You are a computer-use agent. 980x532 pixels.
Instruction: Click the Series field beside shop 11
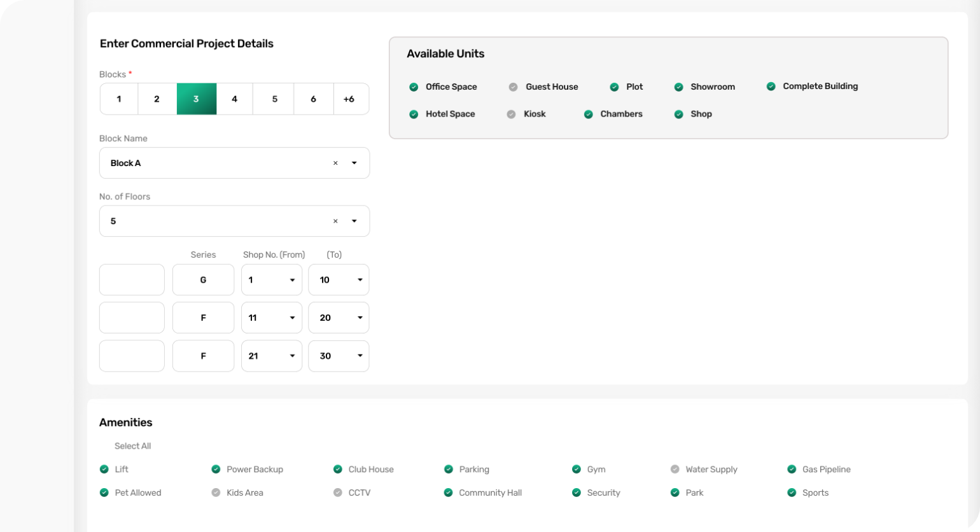[203, 318]
